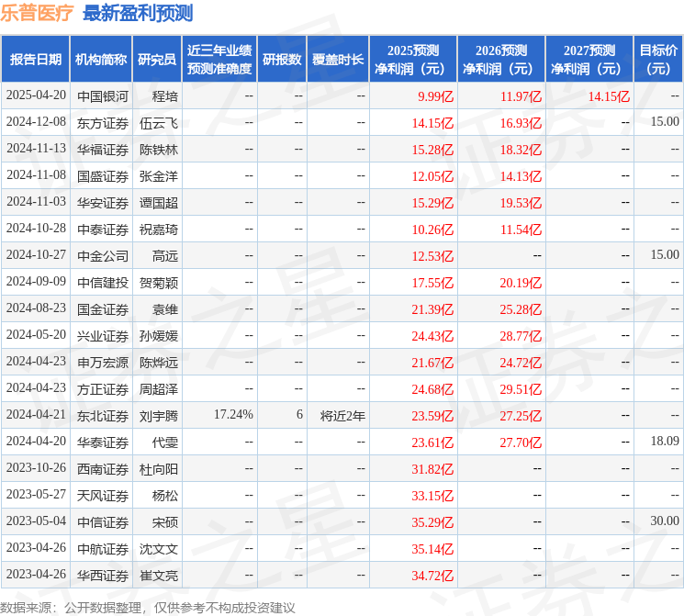This screenshot has height=616, width=684.
Task: Click analyst name 陈铁林
Action: click(x=159, y=150)
